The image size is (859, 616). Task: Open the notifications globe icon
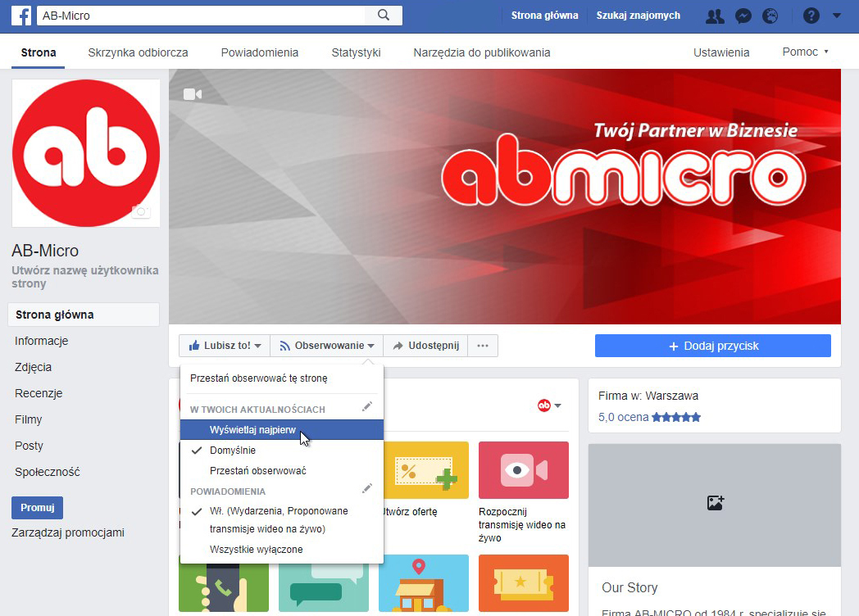pyautogui.click(x=770, y=16)
